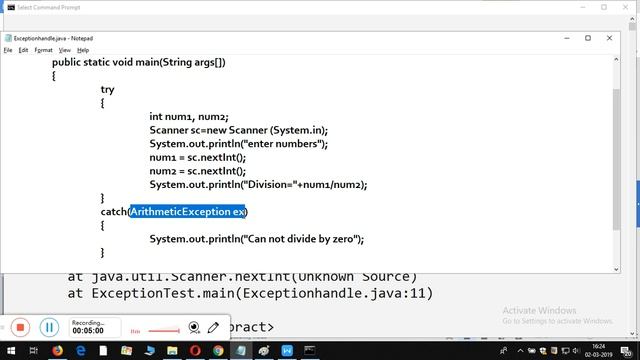
Task: Stop the screen recording with red button
Action: tap(20, 327)
